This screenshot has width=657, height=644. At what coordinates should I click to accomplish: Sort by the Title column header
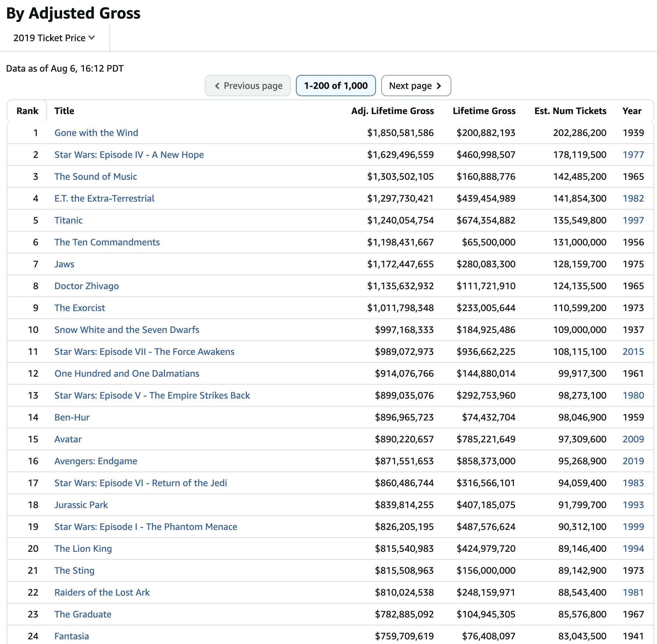point(64,111)
